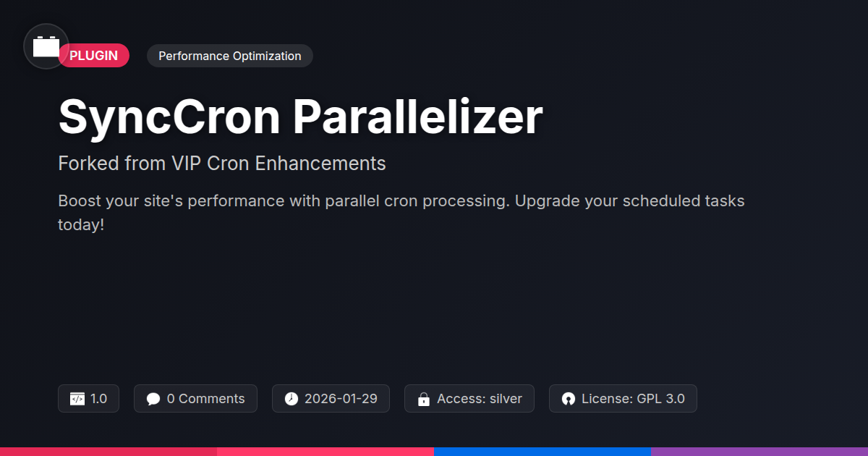
Task: Click the Forked from VIP Cron Enhancements subtitle
Action: tap(222, 163)
